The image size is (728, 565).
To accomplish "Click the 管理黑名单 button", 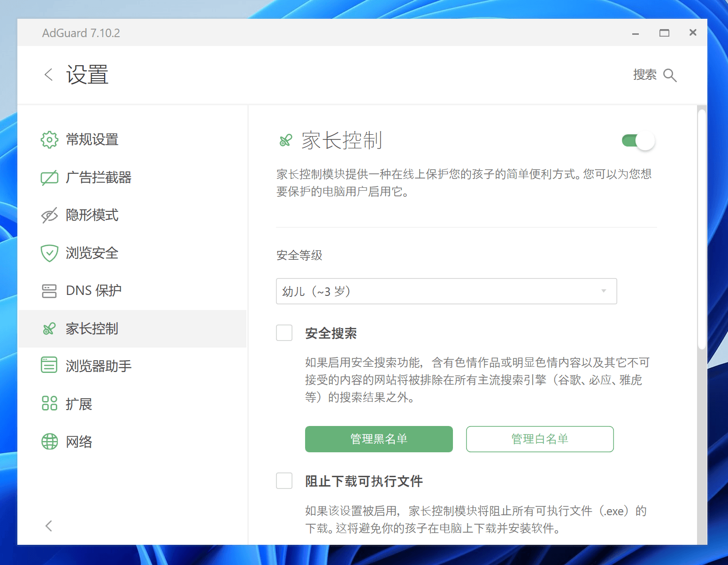I will (x=378, y=439).
